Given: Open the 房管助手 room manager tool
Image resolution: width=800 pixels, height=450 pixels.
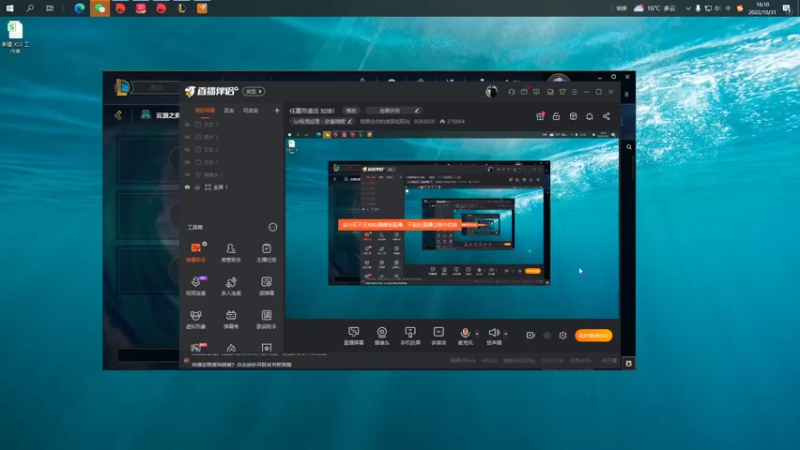Looking at the screenshot, I should pyautogui.click(x=231, y=253).
